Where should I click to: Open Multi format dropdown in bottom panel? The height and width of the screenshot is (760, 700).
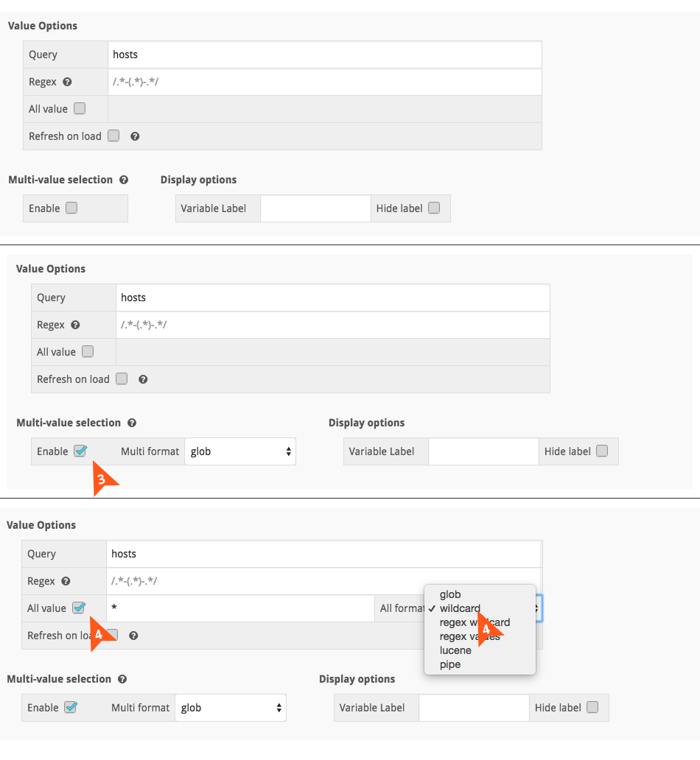[x=231, y=708]
